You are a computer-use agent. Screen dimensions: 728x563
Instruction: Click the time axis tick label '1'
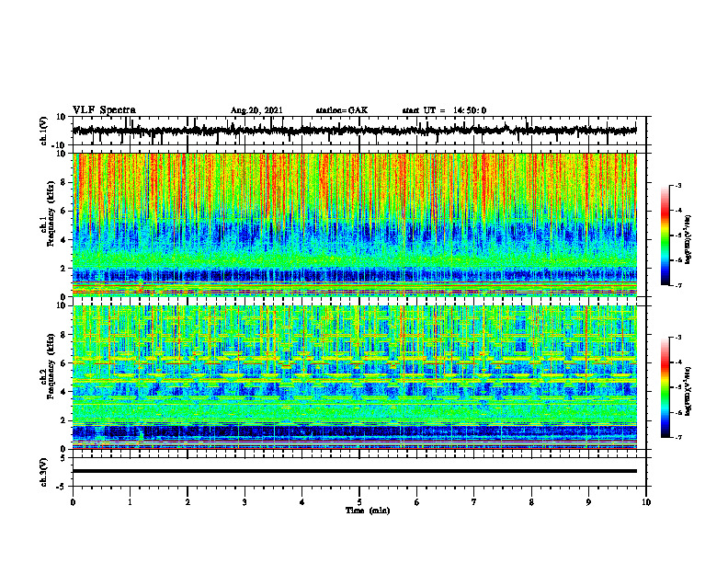(130, 502)
